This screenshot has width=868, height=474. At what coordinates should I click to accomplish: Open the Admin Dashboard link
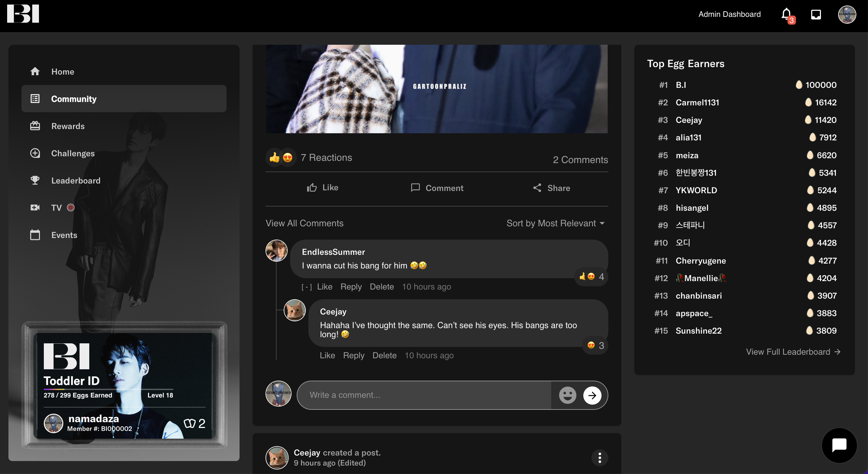click(729, 14)
